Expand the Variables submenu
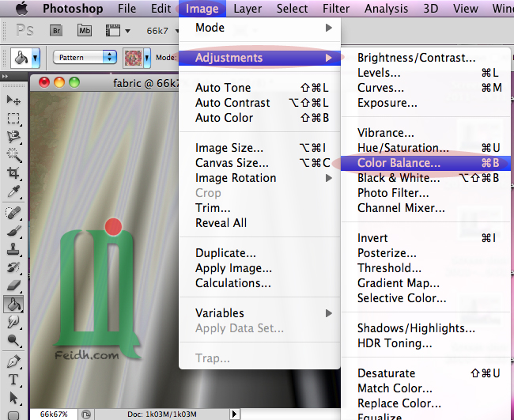514x420 pixels. coord(259,313)
